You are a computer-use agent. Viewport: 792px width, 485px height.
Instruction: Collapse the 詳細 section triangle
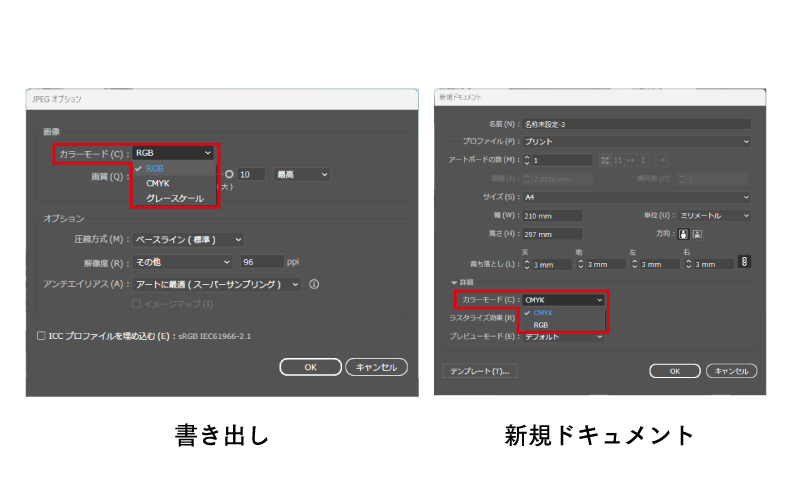pos(453,283)
